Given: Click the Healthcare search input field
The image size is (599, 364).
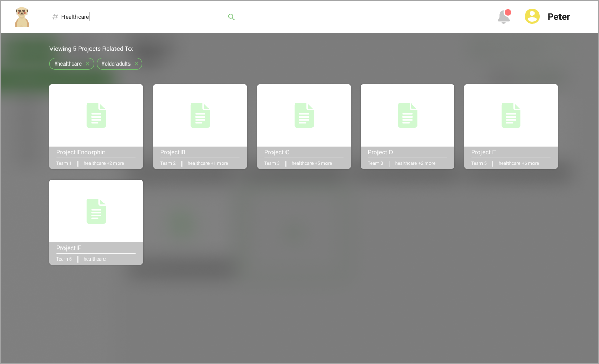Looking at the screenshot, I should point(140,17).
